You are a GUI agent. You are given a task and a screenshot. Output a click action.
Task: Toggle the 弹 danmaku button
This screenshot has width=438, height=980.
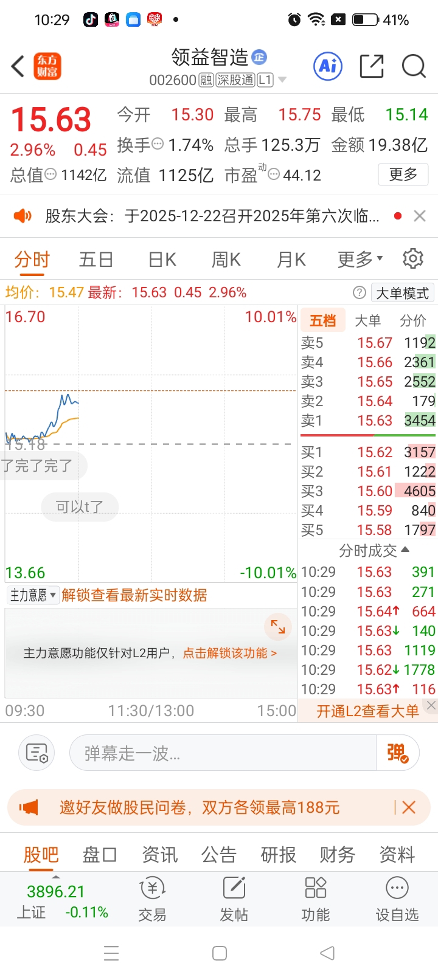point(398,753)
